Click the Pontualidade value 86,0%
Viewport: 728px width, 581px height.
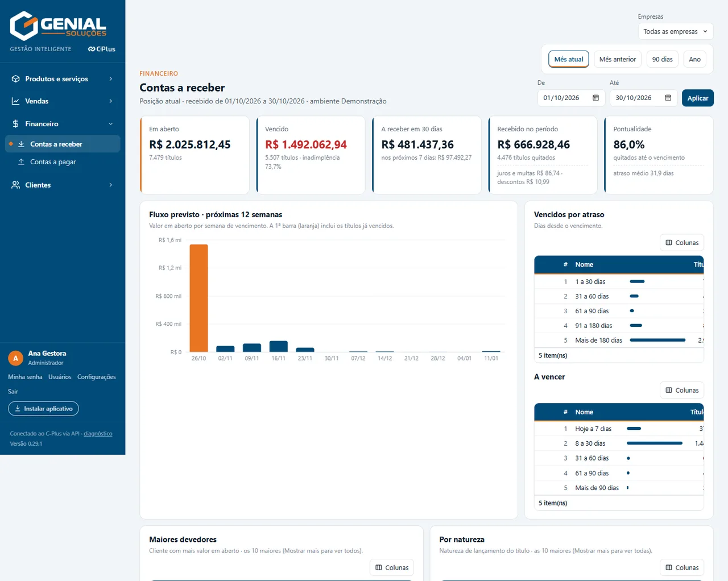click(x=629, y=145)
